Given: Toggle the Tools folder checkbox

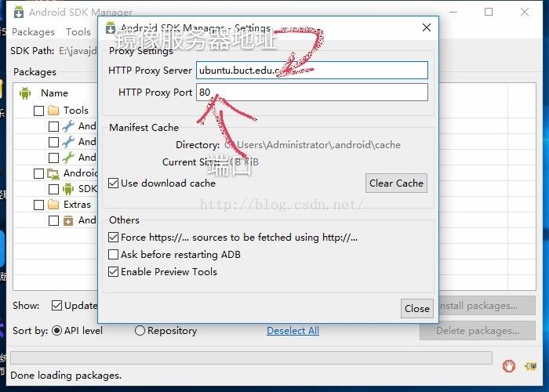Looking at the screenshot, I should tap(38, 111).
